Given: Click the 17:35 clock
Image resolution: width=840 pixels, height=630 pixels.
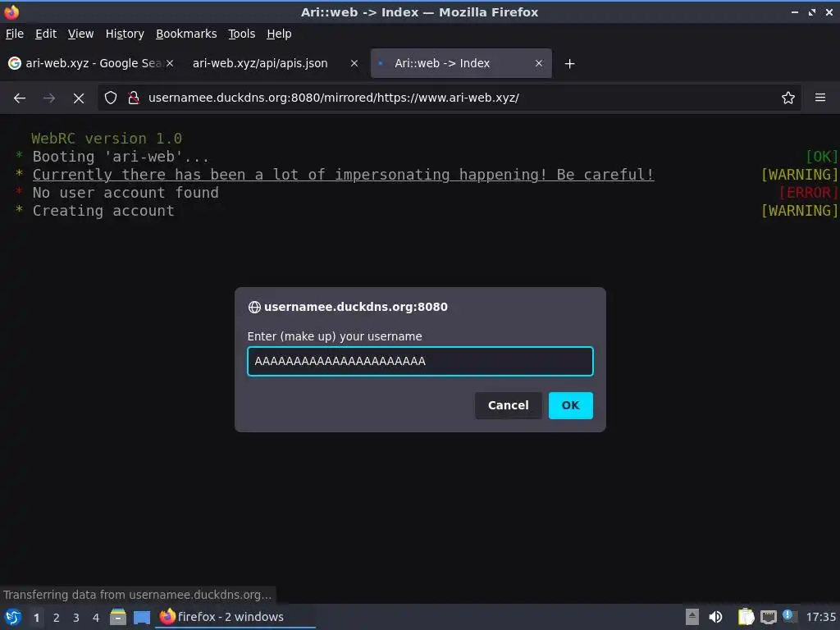Looking at the screenshot, I should coord(820,617).
